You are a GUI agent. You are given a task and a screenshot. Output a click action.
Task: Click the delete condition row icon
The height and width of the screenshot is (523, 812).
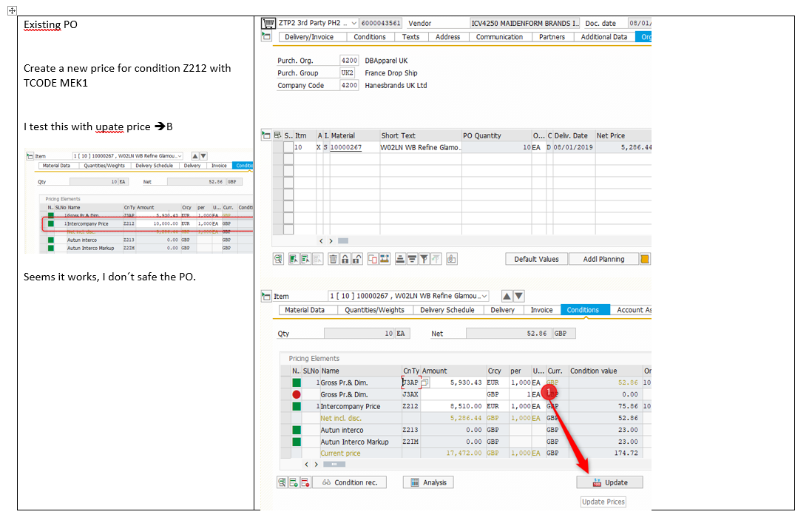[305, 482]
